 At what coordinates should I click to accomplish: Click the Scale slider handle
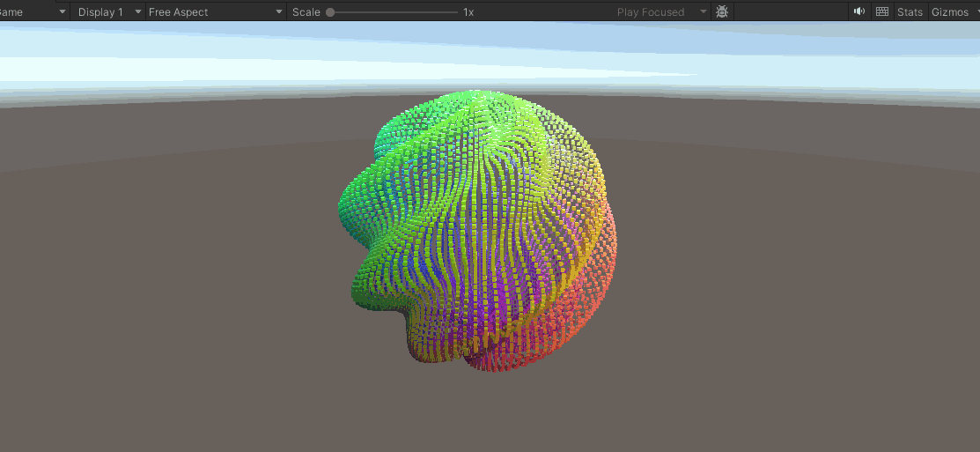(x=330, y=11)
